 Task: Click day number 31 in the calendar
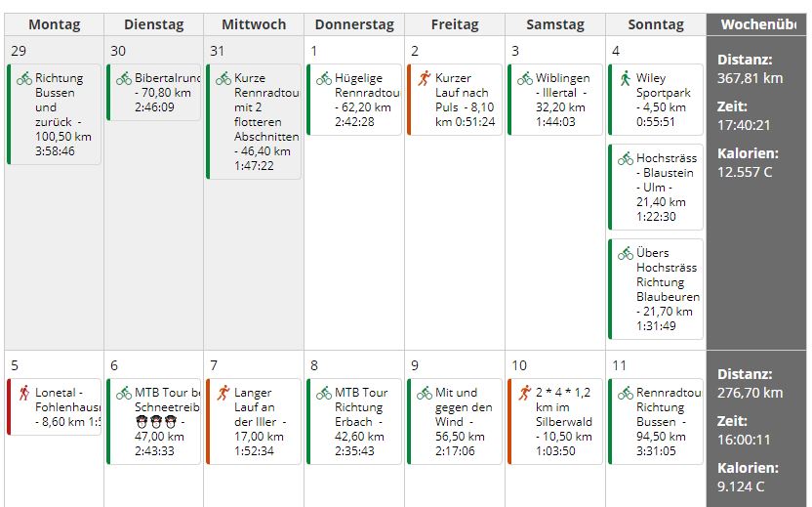[x=215, y=51]
